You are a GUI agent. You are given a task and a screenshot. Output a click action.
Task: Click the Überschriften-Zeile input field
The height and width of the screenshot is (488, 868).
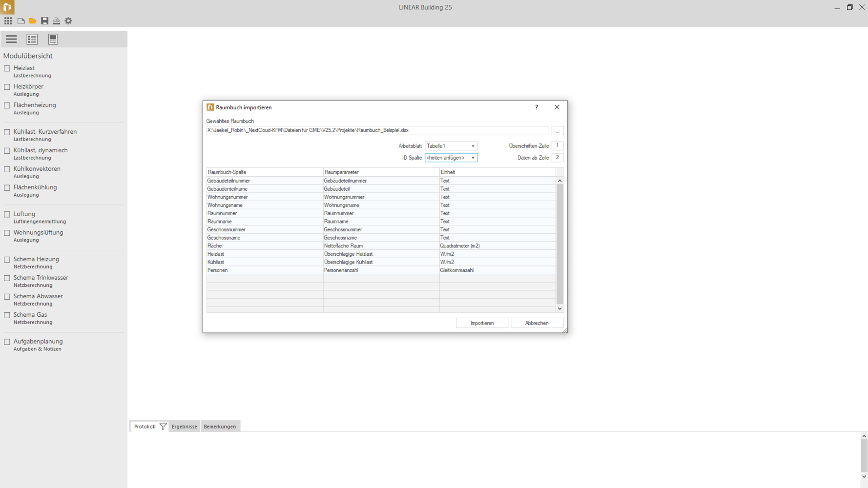point(558,146)
